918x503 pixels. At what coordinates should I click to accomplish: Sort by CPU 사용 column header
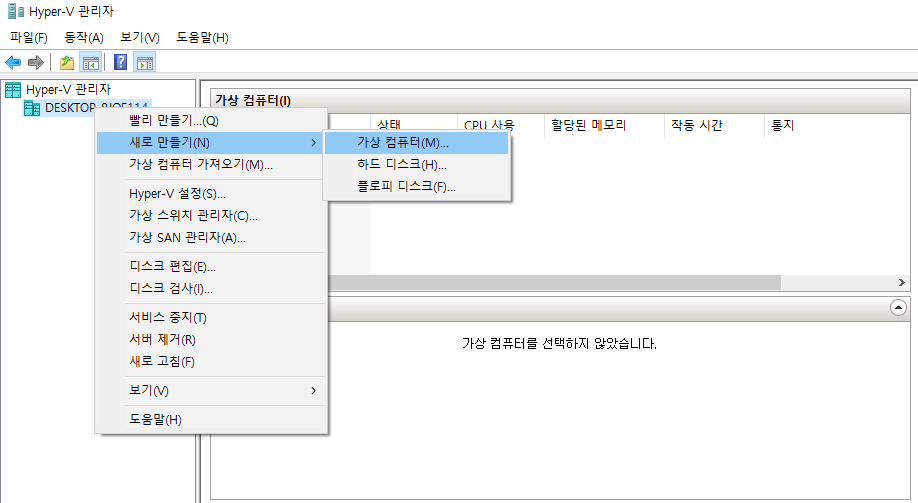pyautogui.click(x=501, y=125)
